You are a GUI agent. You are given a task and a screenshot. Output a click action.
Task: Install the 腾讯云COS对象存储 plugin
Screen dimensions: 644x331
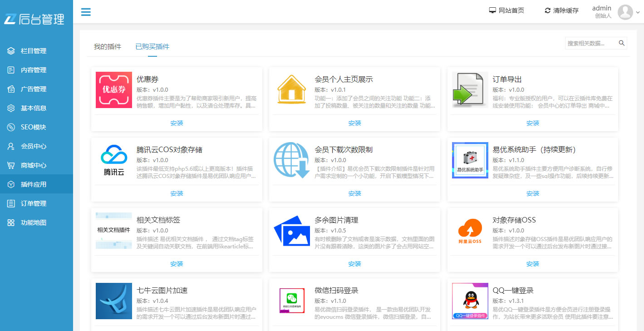(x=177, y=193)
